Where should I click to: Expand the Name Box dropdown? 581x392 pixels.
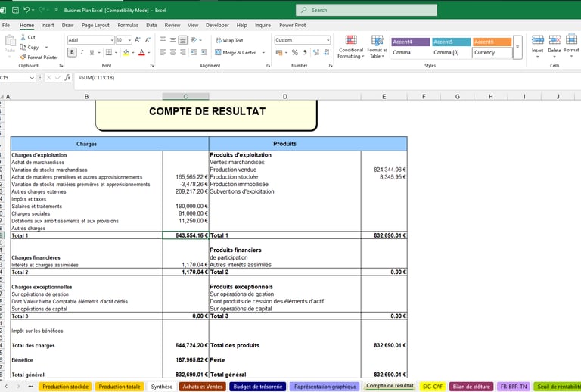coord(32,77)
